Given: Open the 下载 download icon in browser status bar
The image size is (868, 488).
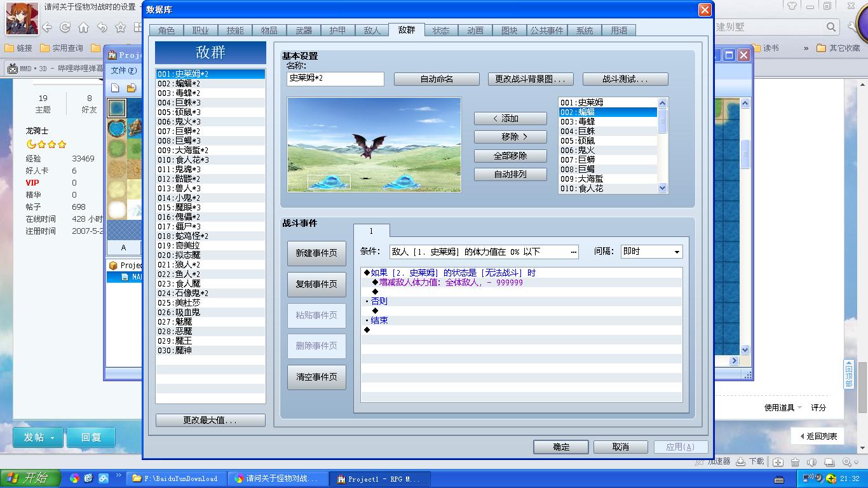Looking at the screenshot, I should coord(750,462).
